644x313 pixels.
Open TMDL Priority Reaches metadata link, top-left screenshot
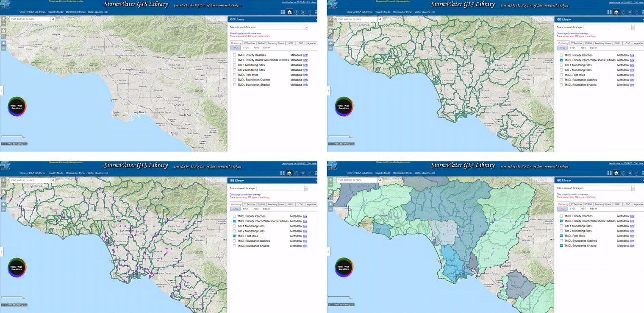click(x=305, y=55)
